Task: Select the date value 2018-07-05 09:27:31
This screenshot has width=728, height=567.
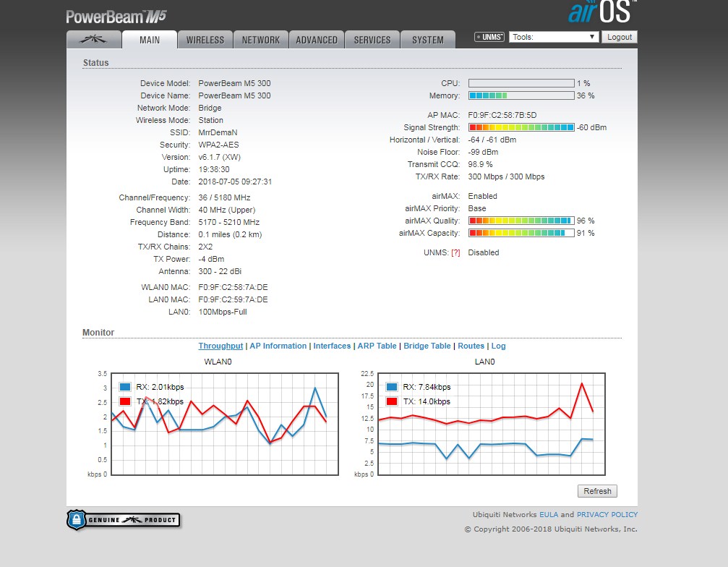Action: click(x=235, y=182)
